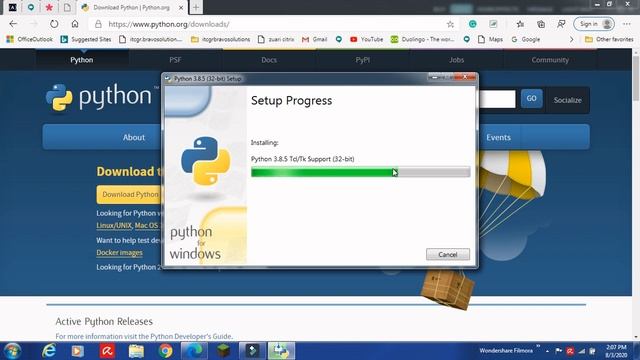Screen dimensions: 640x360
Task: Open a new browser tab
Action: (196, 7)
